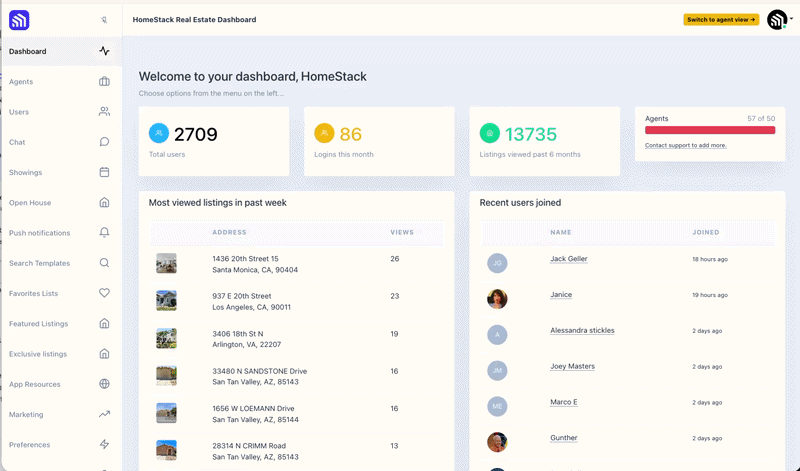Click thumbnail for 1436 20th Street listing
The image size is (800, 471).
point(166,263)
